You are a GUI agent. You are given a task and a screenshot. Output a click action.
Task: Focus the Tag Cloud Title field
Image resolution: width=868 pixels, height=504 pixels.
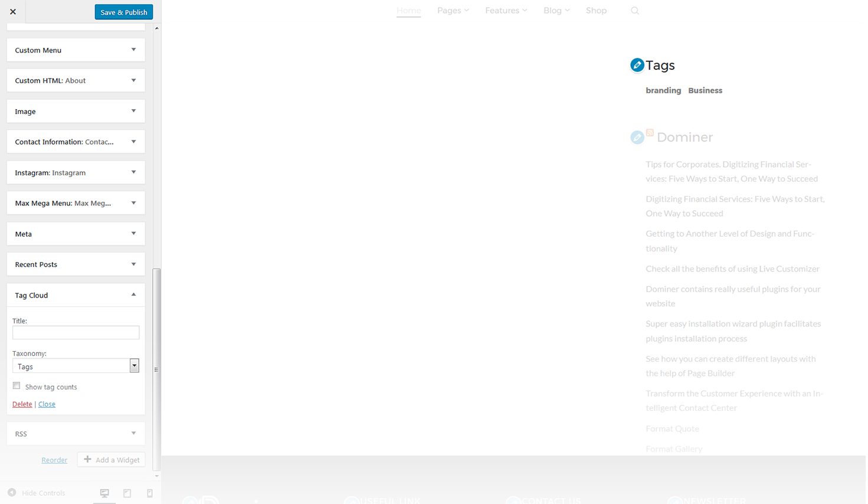76,332
